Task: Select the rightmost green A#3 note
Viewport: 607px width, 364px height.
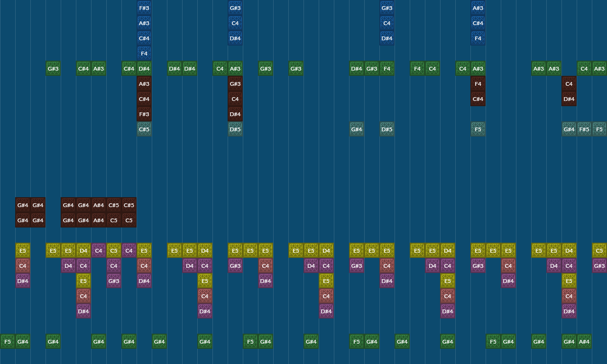Action: [599, 69]
